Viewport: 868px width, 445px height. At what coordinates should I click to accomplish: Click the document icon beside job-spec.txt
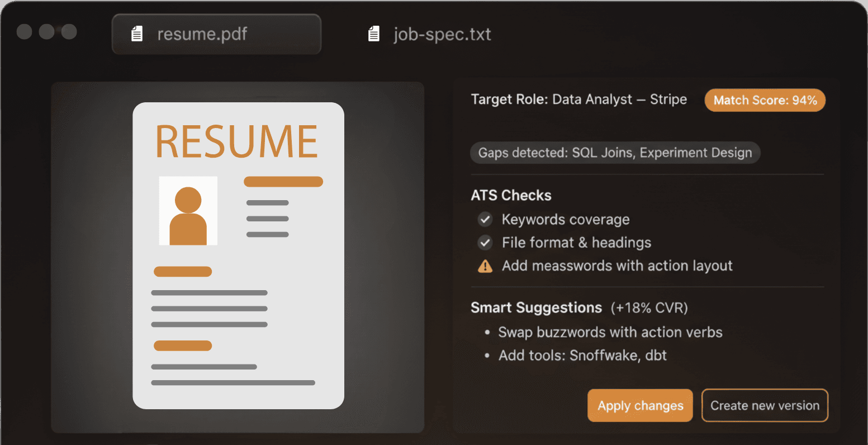click(x=374, y=34)
